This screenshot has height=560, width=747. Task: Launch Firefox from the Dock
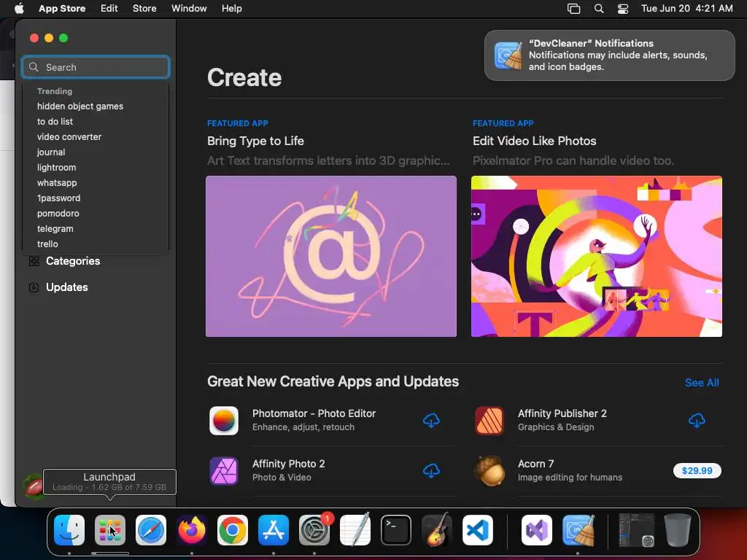click(x=192, y=530)
